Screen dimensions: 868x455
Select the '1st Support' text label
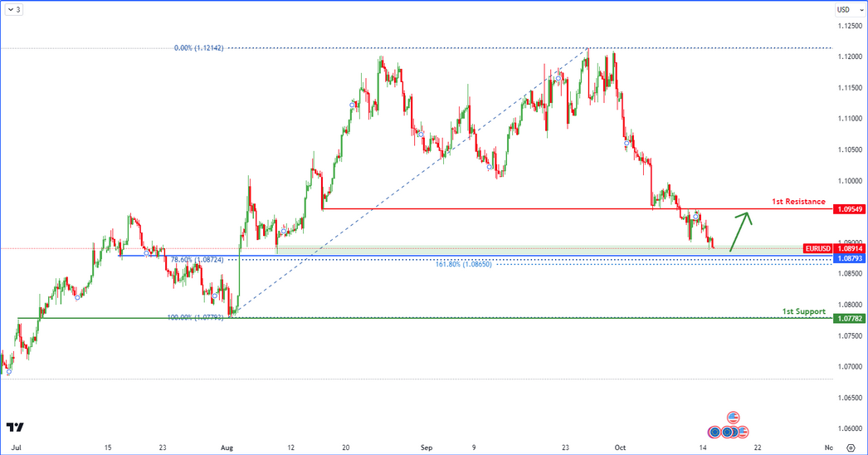click(x=803, y=311)
